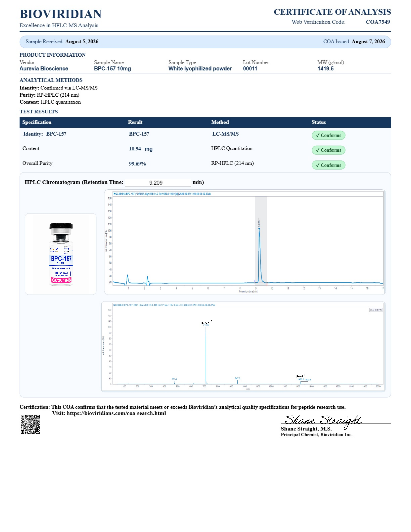The width and height of the screenshot is (411, 532).
Task: Select sample name BPC-157 10mg
Action: click(113, 69)
